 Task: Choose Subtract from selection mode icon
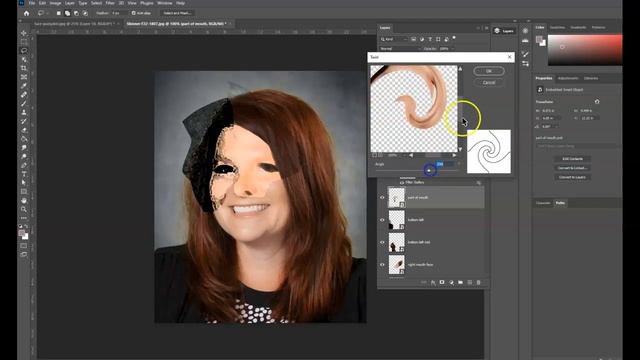point(76,13)
